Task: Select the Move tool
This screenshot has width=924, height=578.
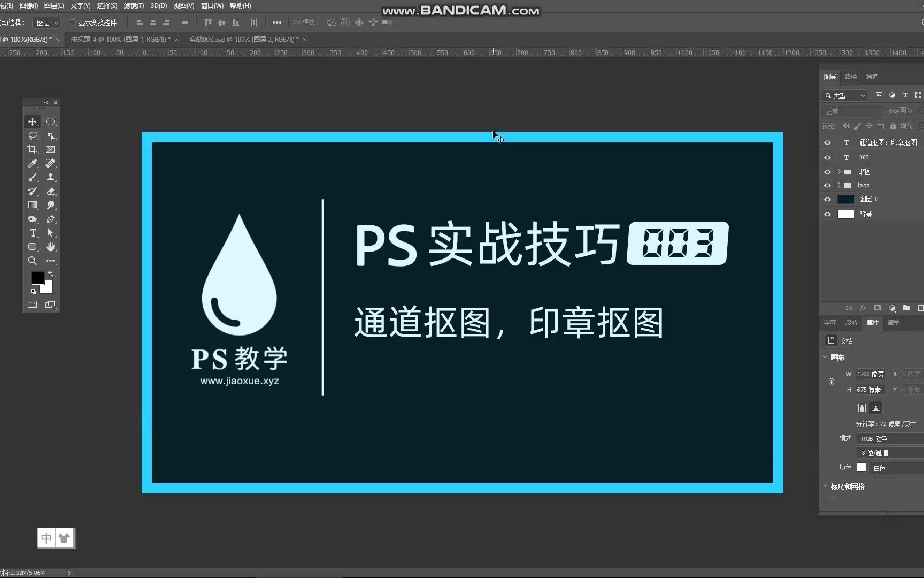Action: coord(33,121)
